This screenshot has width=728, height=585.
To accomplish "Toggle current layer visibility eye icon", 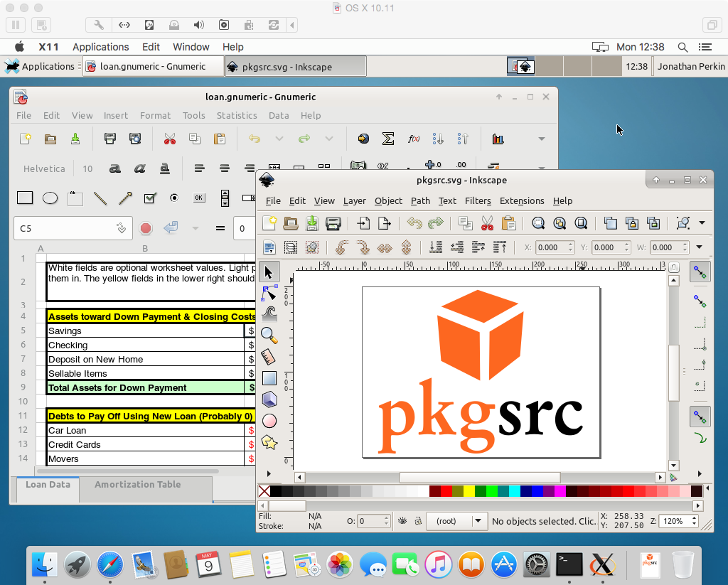I will coord(402,521).
